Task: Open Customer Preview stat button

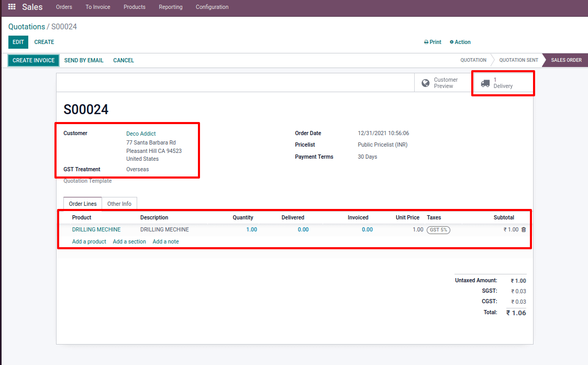Action: [443, 83]
